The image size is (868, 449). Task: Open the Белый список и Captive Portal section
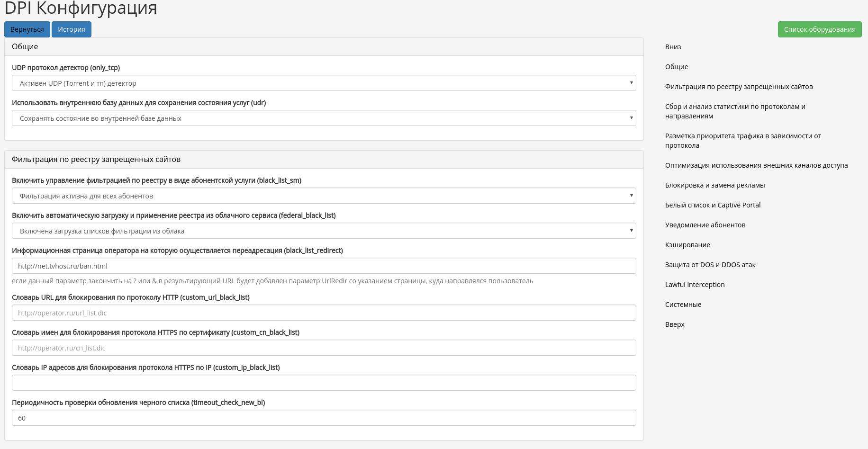(713, 205)
